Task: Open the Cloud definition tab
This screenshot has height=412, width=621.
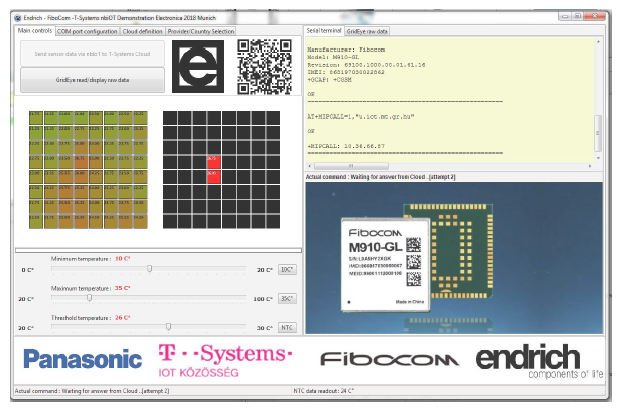Action: [x=143, y=31]
